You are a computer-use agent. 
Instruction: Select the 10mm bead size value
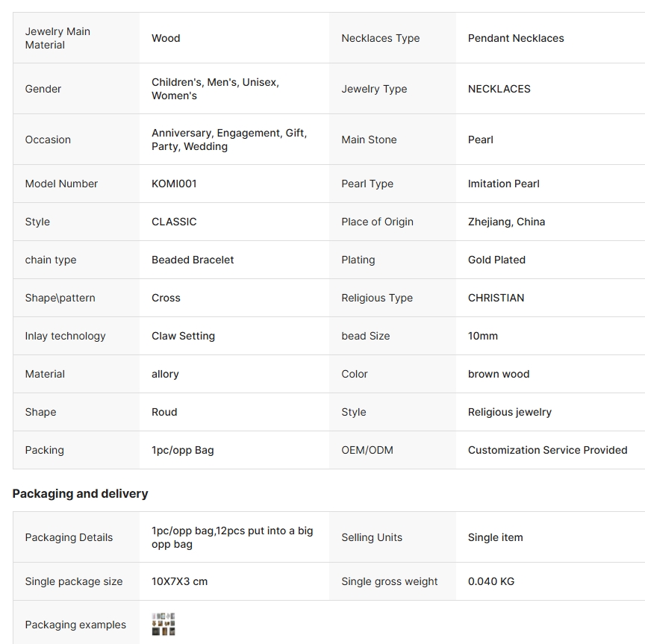coord(482,336)
